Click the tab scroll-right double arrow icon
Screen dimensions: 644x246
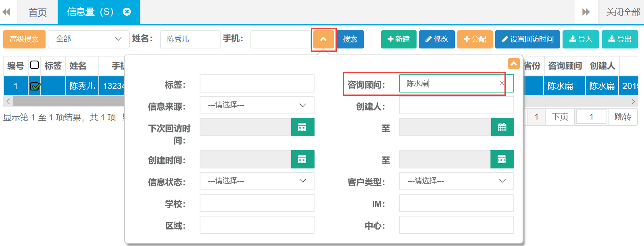click(x=586, y=12)
